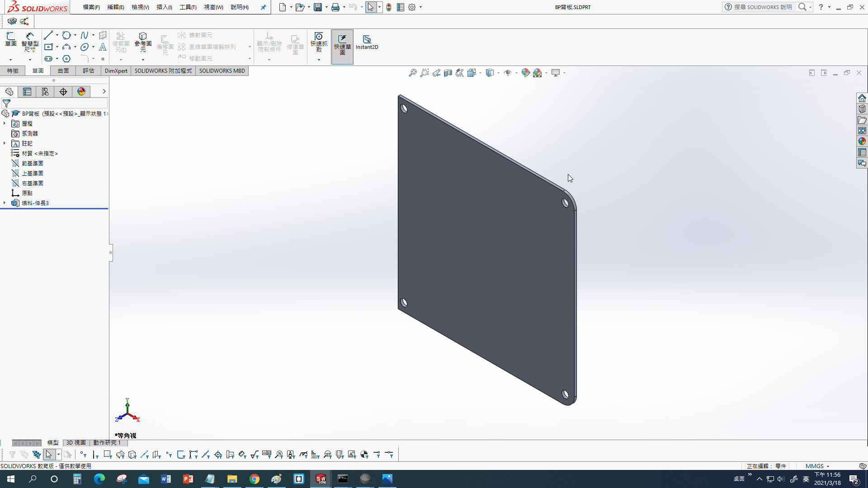Select the Smart Dimension (智慧型尺寸) tool

pyautogui.click(x=30, y=42)
